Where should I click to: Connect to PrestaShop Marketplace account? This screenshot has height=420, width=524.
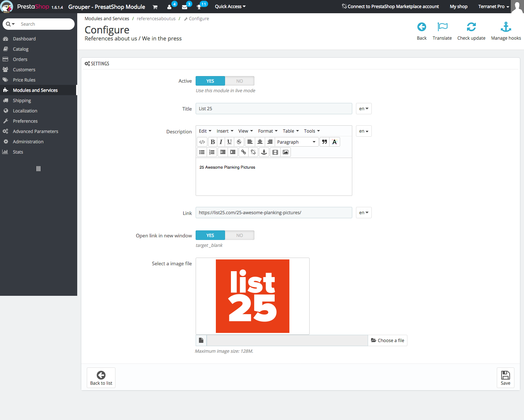pos(391,7)
